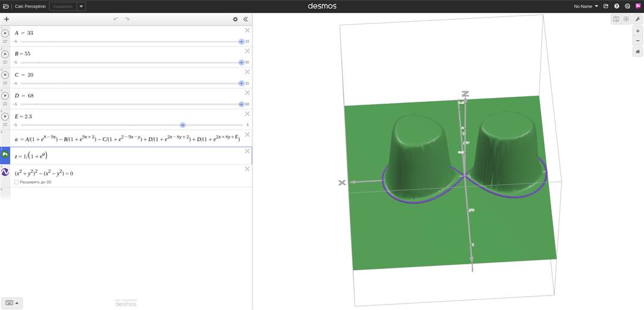Click the slider C handle at 20

pos(241,83)
